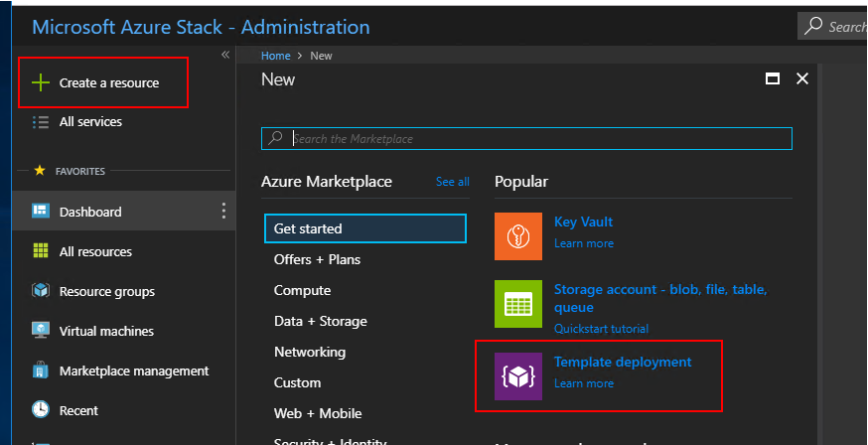The image size is (868, 445).
Task: Collapse the left sidebar with double chevron
Action: pyautogui.click(x=225, y=55)
